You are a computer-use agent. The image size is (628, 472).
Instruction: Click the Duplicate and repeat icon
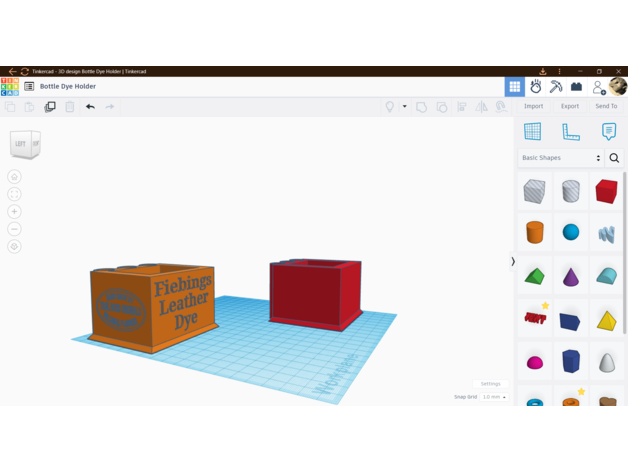tap(50, 106)
